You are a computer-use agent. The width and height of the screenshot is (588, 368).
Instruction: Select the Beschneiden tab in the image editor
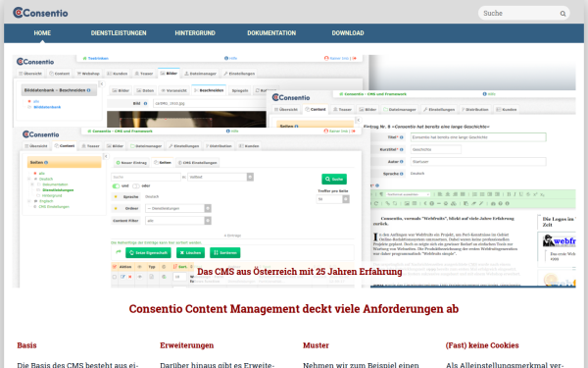pos(209,90)
